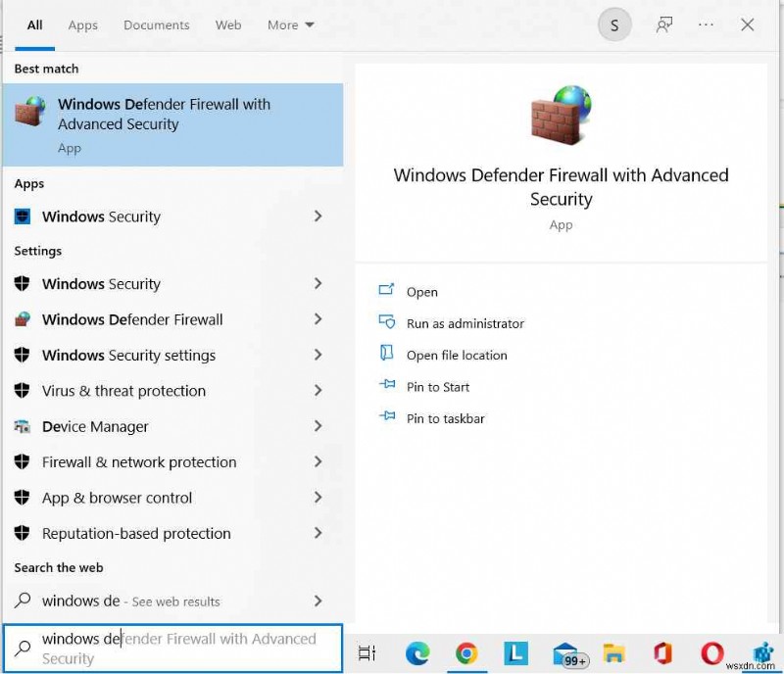
Task: Click the firewall brick icon in best match
Action: [x=30, y=111]
